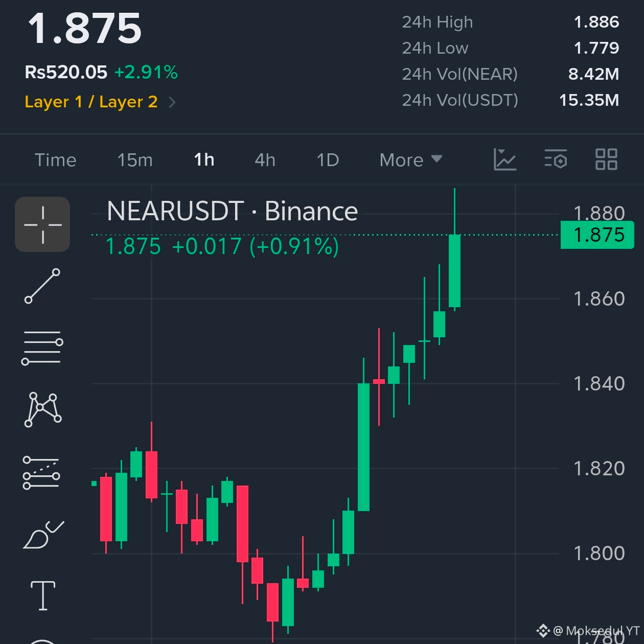Select the brush drawing tool
644x644 pixels.
tap(43, 535)
